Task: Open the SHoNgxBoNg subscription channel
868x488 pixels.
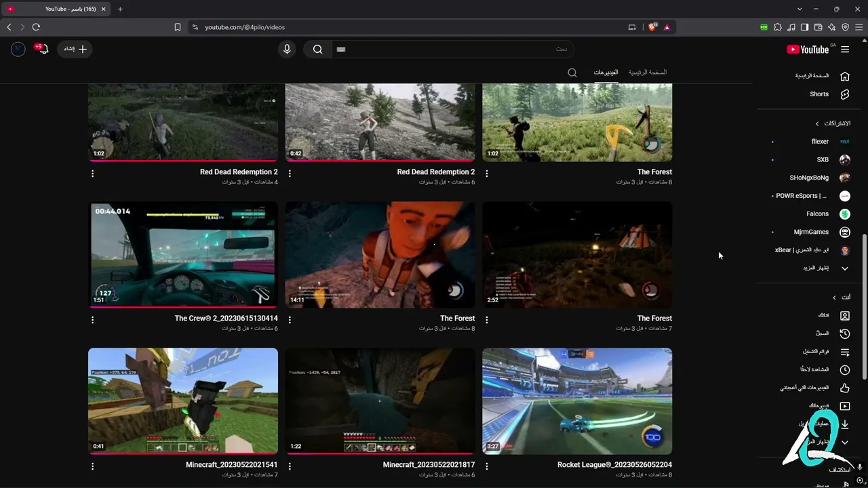Action: pyautogui.click(x=810, y=178)
